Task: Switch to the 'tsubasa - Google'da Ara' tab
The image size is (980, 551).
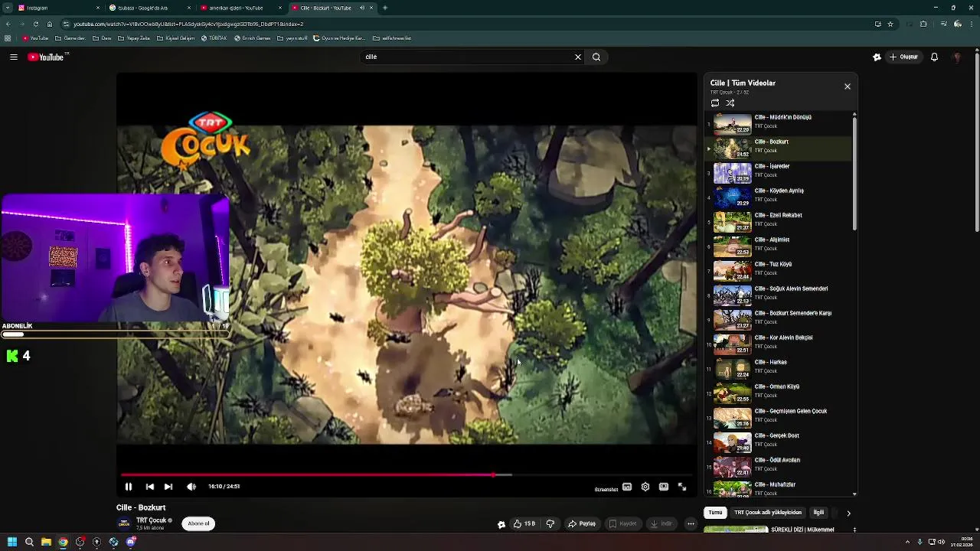Action: click(149, 8)
